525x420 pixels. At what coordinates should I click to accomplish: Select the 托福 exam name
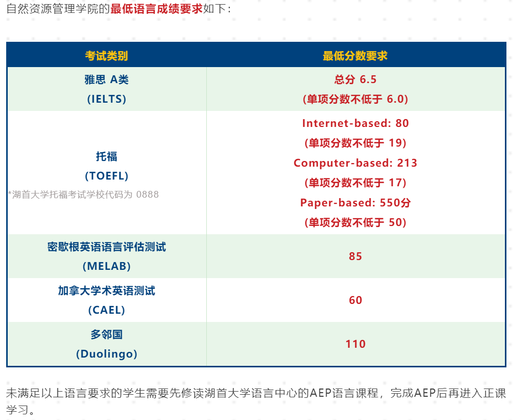point(106,156)
